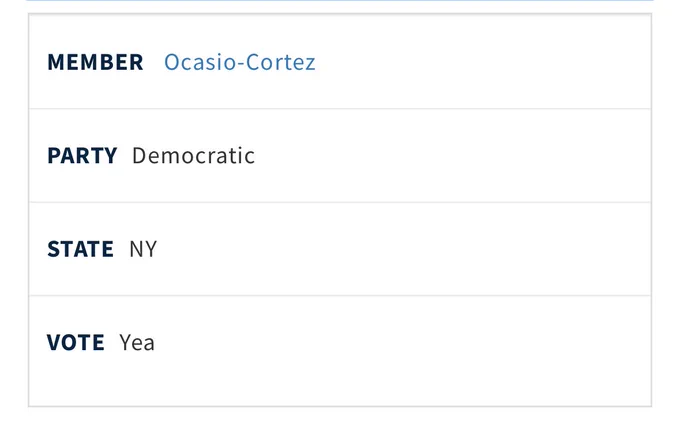Screen dimensions: 680x435
Task: Click divider between Member and Party rows
Action: (340, 109)
